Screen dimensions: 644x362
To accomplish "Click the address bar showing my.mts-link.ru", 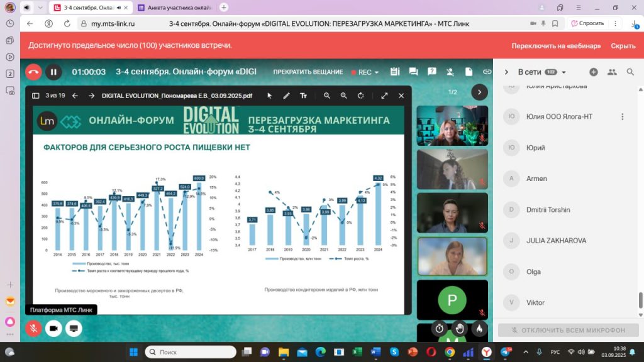I will 113,23.
